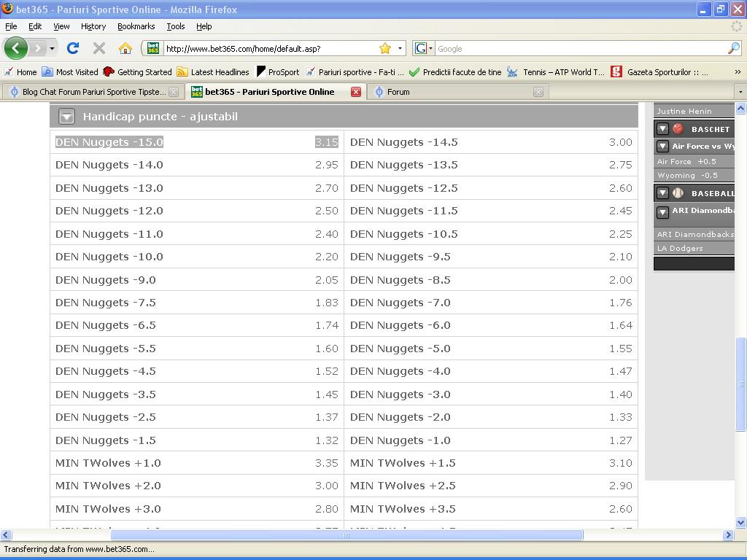Select DEN Nuggets -15.0 at 3.15
The image size is (747, 560).
(x=197, y=142)
